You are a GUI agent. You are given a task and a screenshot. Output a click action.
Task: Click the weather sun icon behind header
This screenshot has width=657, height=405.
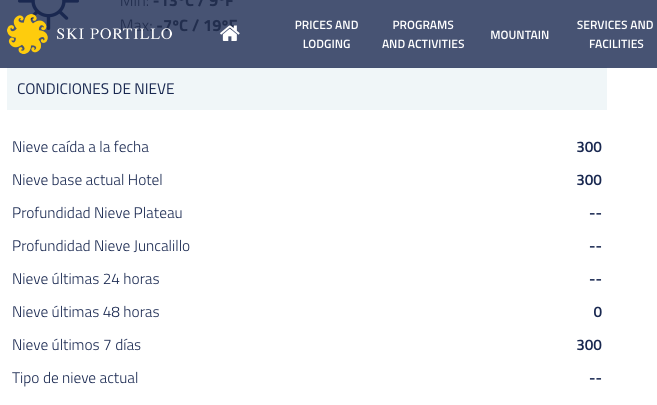[x=49, y=10]
